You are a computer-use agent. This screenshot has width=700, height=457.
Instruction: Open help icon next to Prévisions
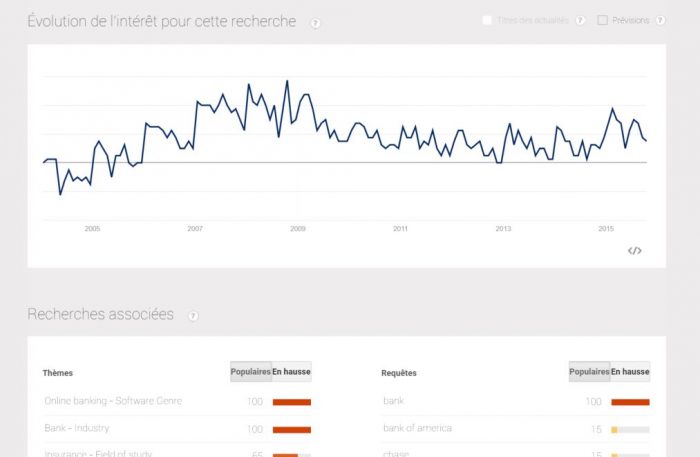[x=660, y=20]
